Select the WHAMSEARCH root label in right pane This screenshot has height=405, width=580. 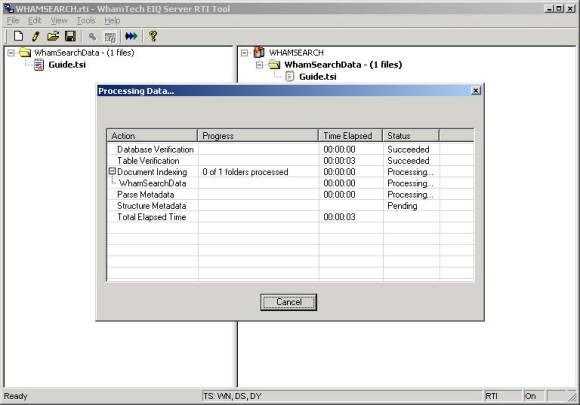coord(296,53)
